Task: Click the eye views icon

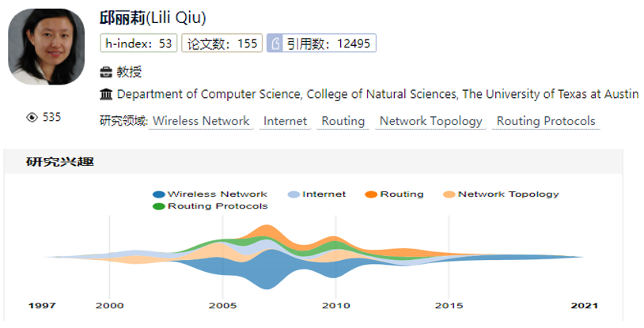Action: [32, 118]
